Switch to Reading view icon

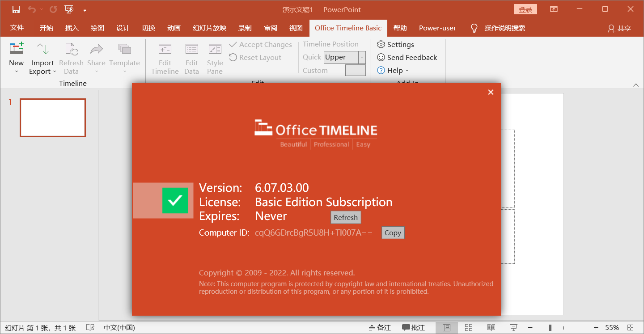pos(491,328)
